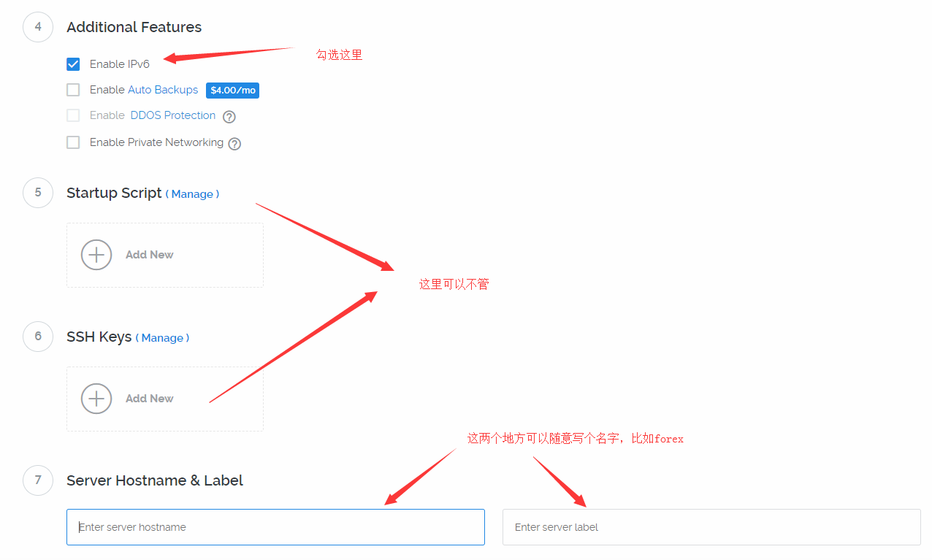This screenshot has width=932, height=560.
Task: Click step 5 number circle
Action: 38,193
